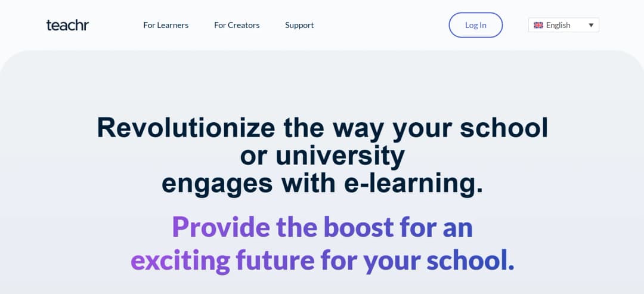The image size is (644, 294).
Task: Click the UK flag icon
Action: tap(538, 25)
